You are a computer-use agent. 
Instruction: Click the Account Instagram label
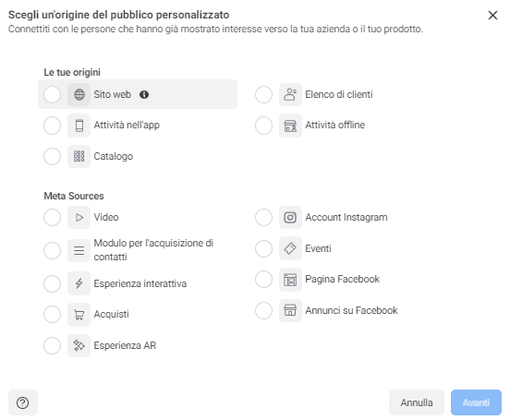point(346,218)
